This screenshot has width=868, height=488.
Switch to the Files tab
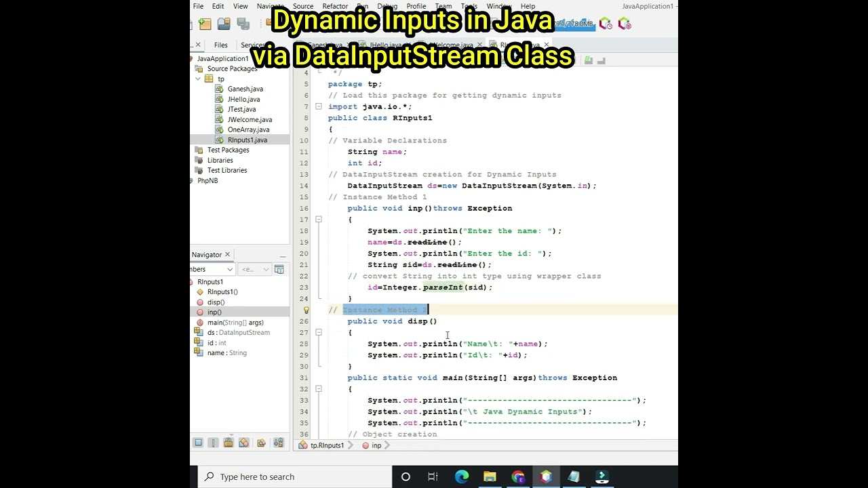[x=221, y=45]
